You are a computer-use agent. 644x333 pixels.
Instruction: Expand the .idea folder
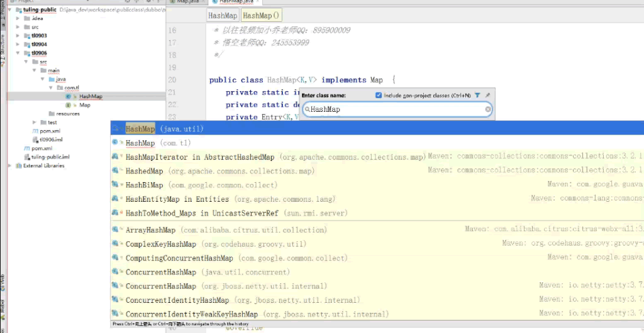[x=18, y=18]
